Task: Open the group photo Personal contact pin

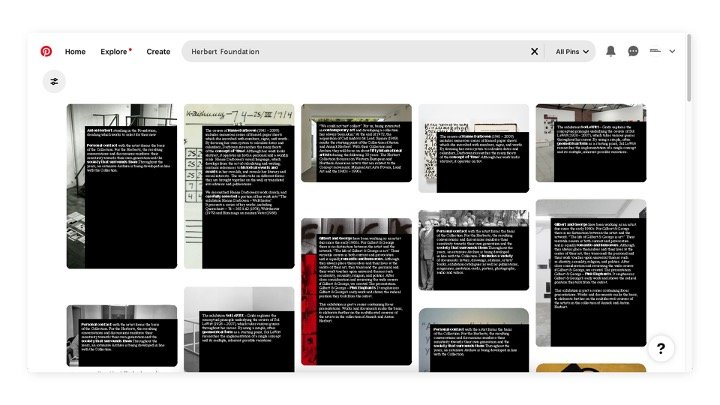Action: click(x=474, y=250)
